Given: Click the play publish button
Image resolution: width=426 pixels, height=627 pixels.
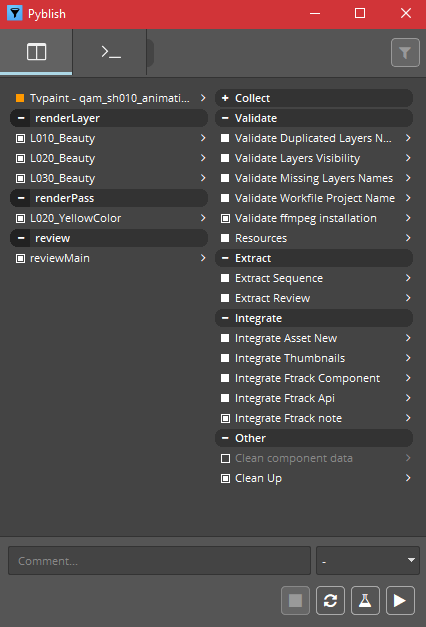Looking at the screenshot, I should click(x=400, y=600).
